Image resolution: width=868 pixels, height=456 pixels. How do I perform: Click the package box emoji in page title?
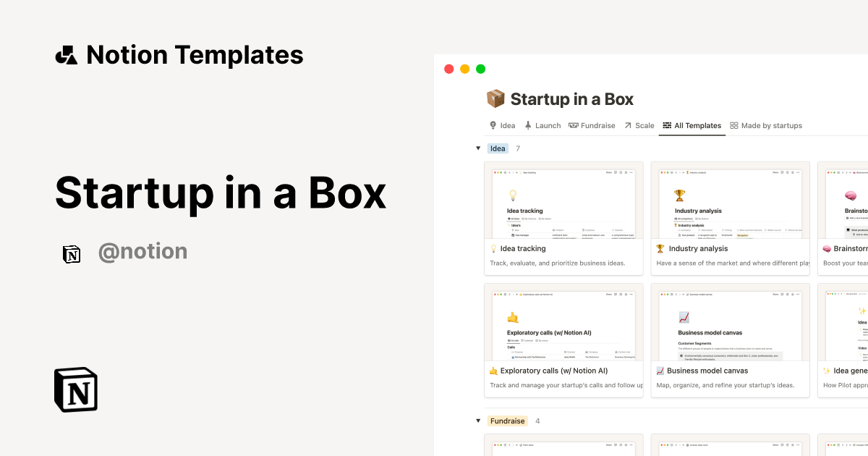494,98
